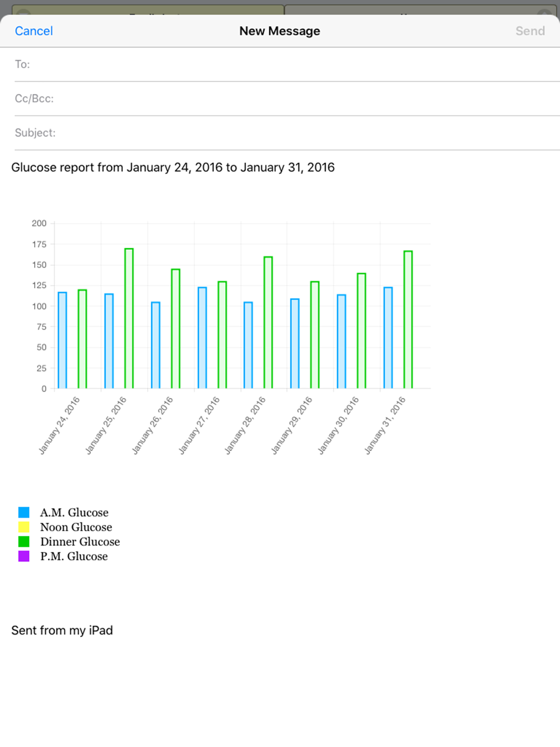Viewport: 560px width, 747px height.
Task: Click the 'January 27, 2016' axis label
Action: pos(199,425)
